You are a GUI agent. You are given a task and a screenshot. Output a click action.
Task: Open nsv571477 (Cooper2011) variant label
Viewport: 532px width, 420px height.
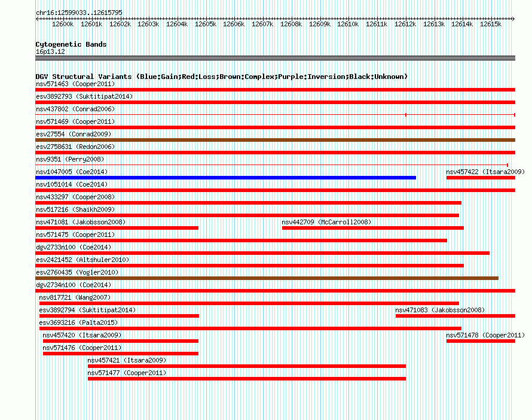pyautogui.click(x=127, y=373)
